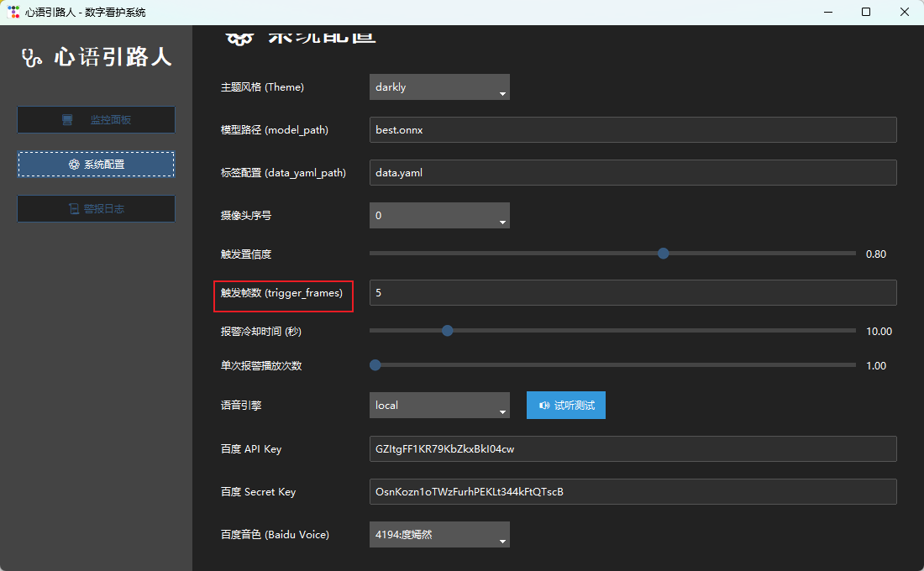Expand the 语音引擎 voice engine dropdown
This screenshot has width=924, height=571.
pos(439,406)
